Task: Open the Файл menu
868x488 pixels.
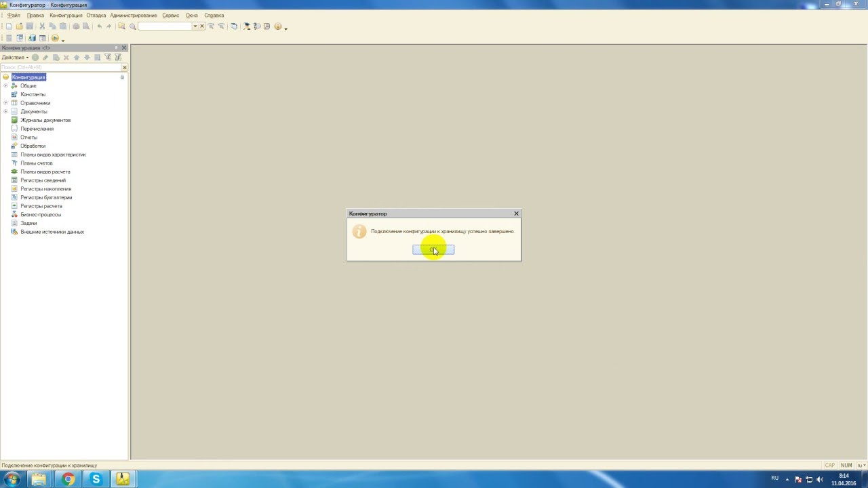Action: pos(14,15)
